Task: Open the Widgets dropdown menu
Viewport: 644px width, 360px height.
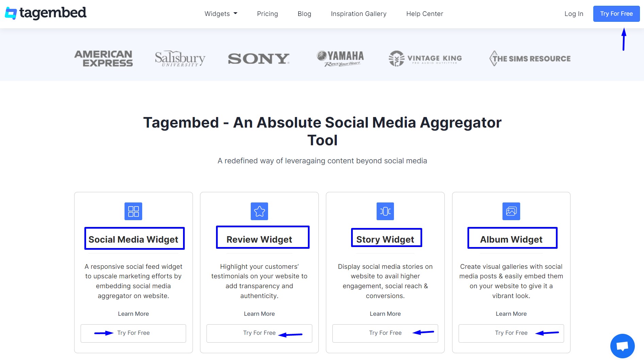Action: click(221, 14)
